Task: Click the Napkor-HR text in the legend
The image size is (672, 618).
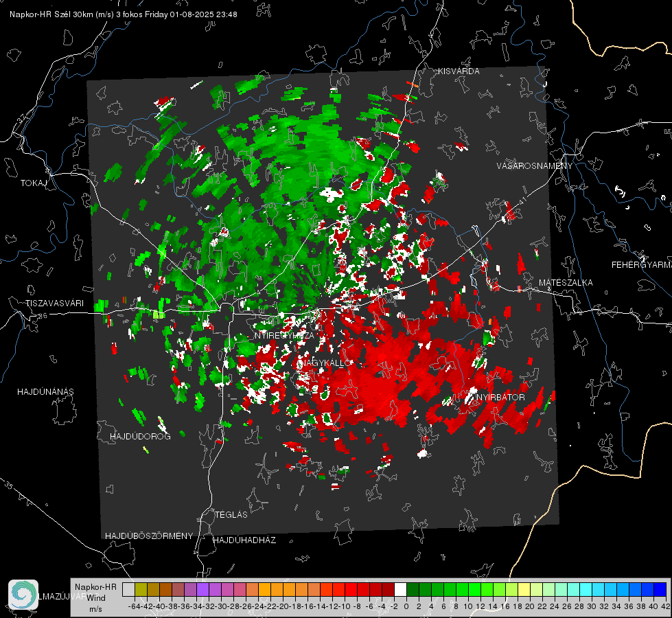Action: click(x=95, y=587)
